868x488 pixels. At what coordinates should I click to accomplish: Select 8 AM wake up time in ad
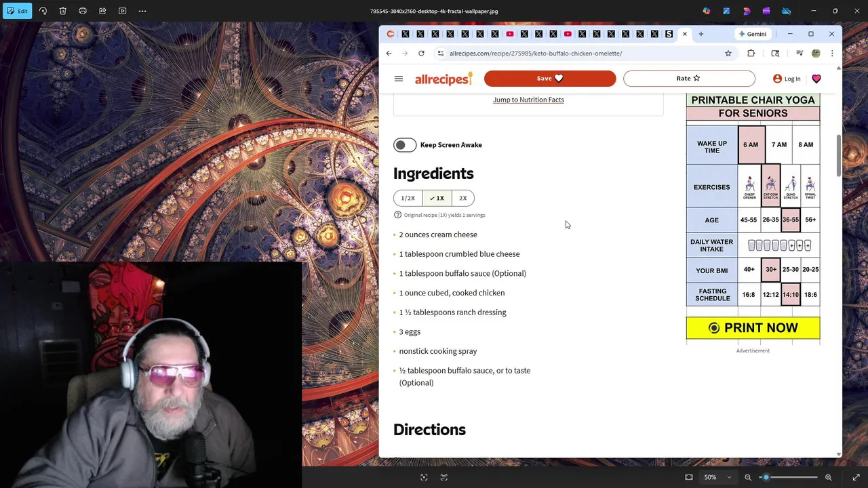pos(806,144)
